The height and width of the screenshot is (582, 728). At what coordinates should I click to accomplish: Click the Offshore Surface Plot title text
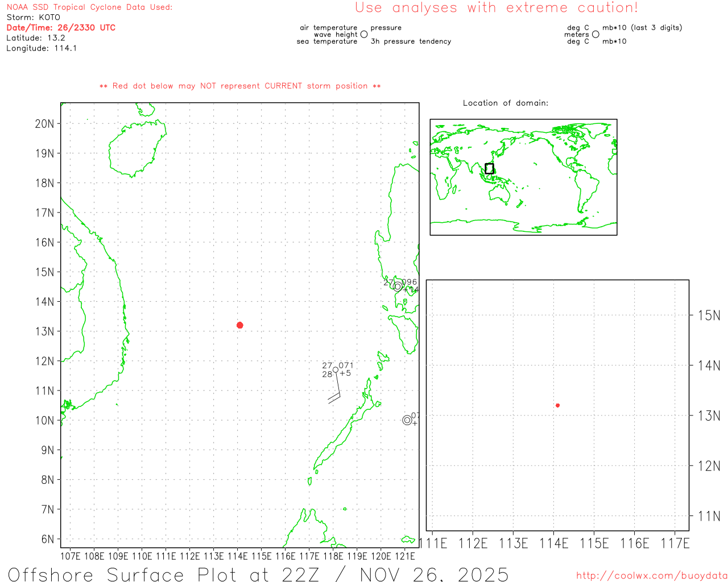[258, 574]
